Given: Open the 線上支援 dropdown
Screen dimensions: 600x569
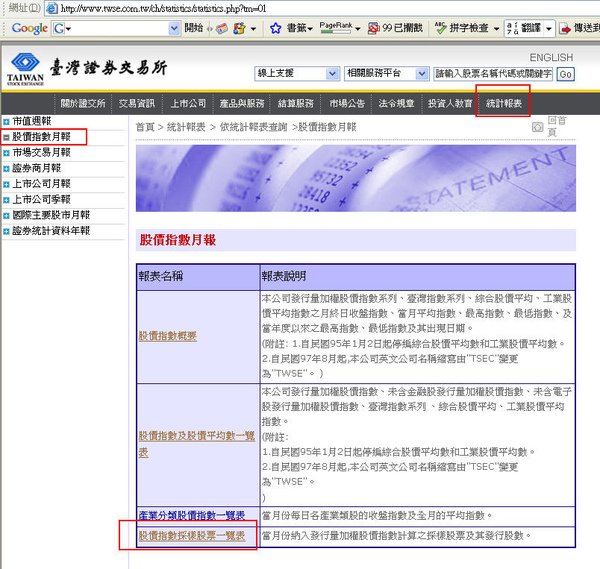Looking at the screenshot, I should pos(297,73).
